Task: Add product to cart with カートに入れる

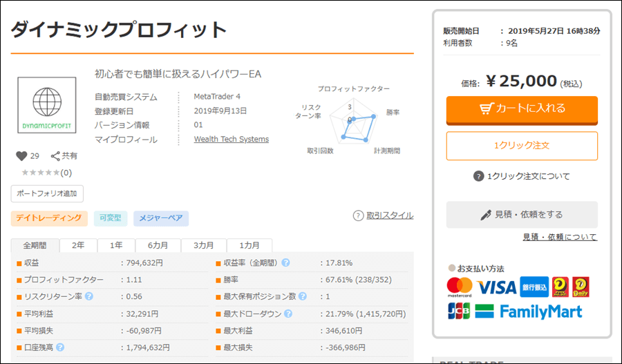Action: pyautogui.click(x=522, y=108)
